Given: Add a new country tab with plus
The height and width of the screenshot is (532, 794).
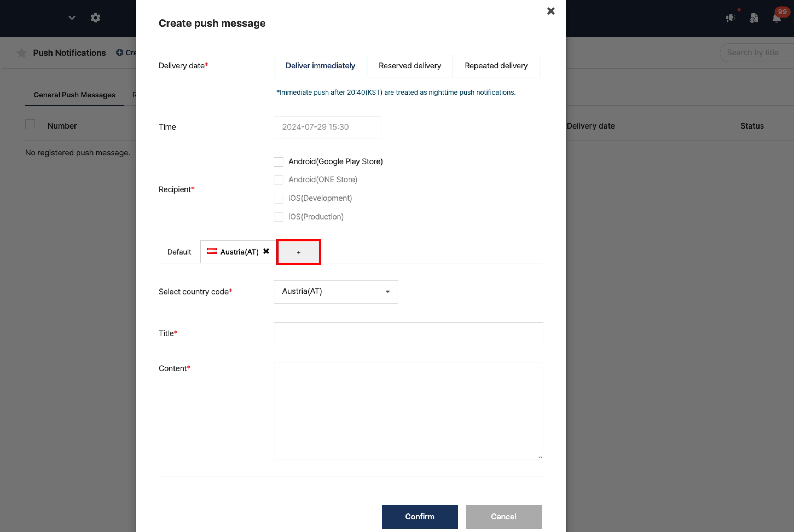Looking at the screenshot, I should (299, 252).
